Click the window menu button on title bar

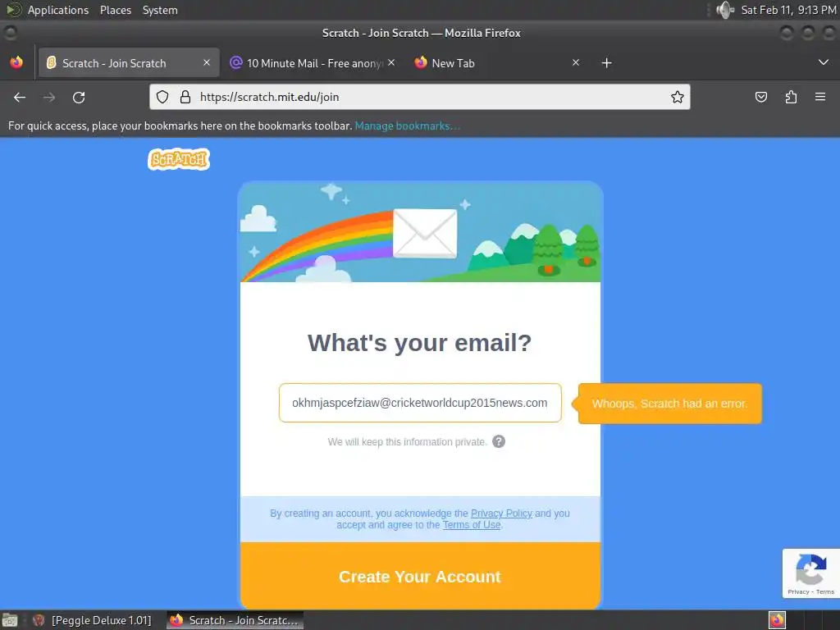[x=10, y=33]
